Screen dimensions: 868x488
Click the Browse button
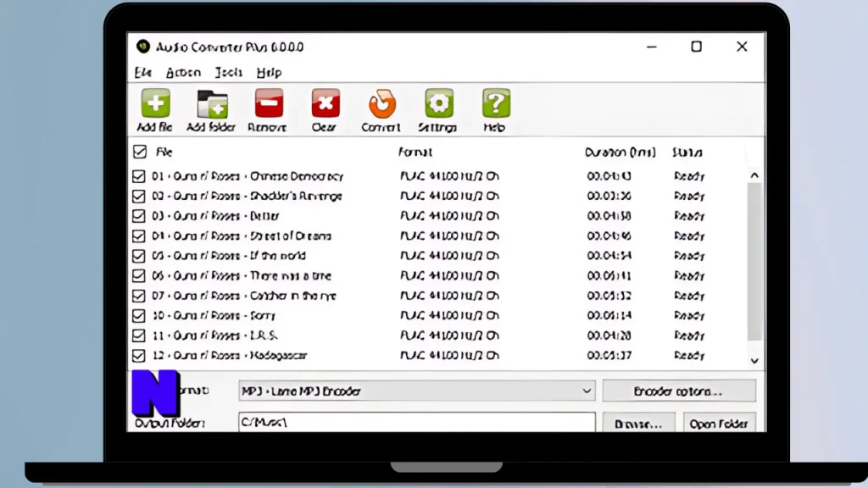(x=639, y=424)
